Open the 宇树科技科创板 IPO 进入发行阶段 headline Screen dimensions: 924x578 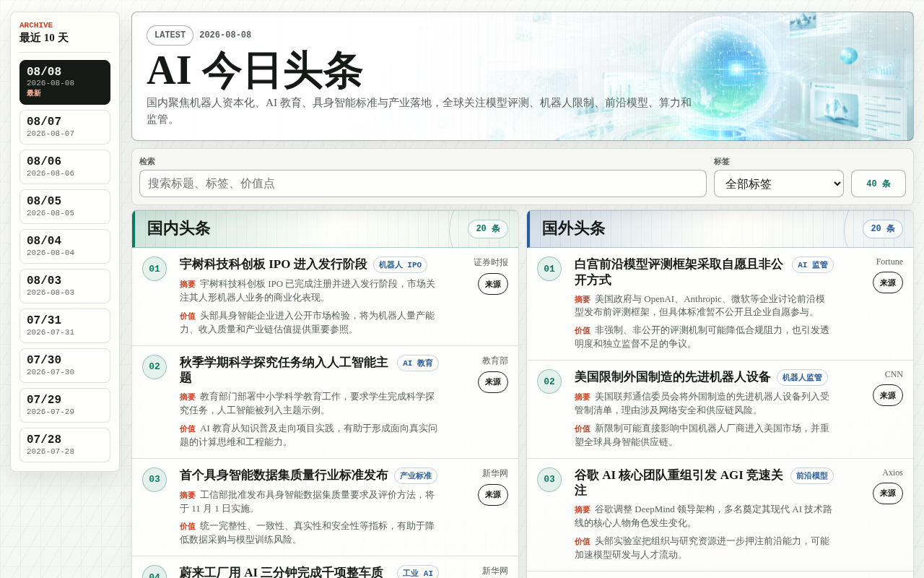click(274, 264)
